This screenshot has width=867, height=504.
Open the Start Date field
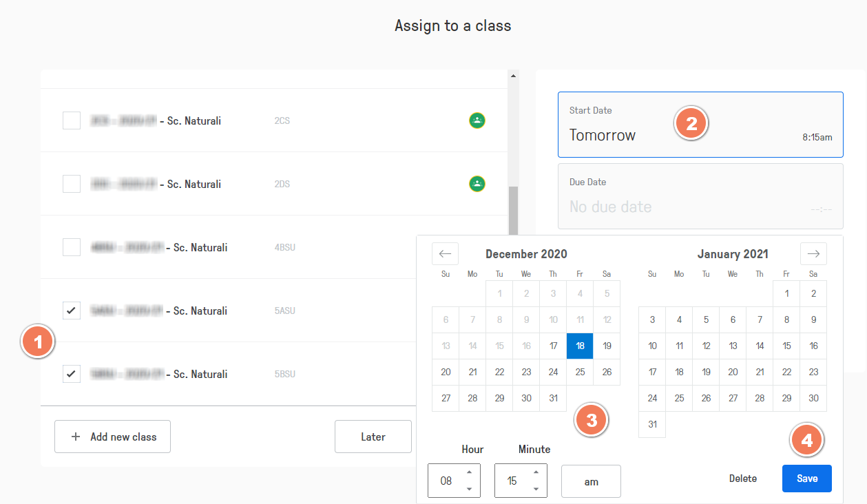coord(700,126)
